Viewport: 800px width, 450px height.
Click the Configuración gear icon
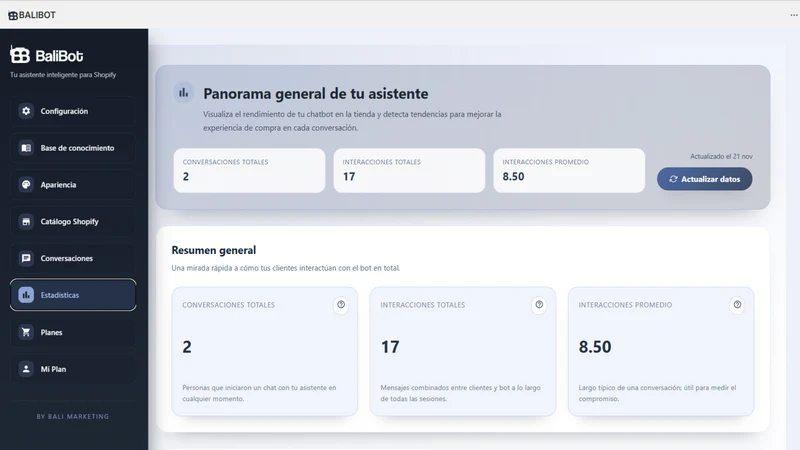point(26,111)
